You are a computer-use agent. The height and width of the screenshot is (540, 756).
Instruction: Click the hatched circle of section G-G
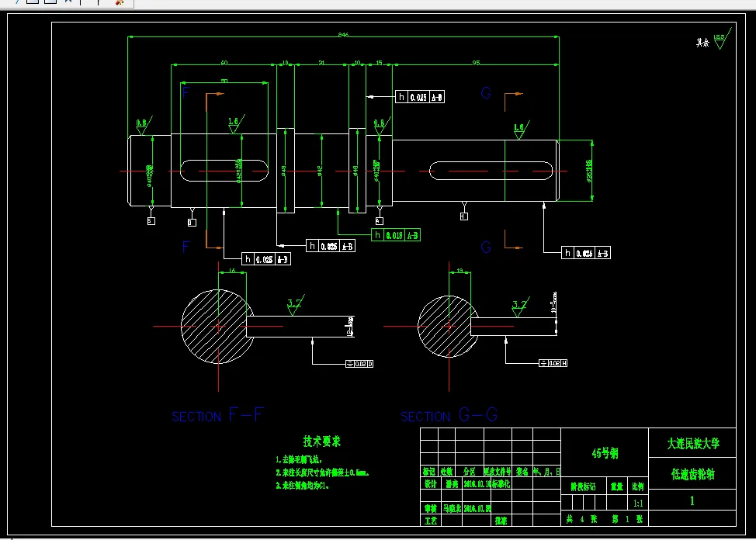(449, 327)
